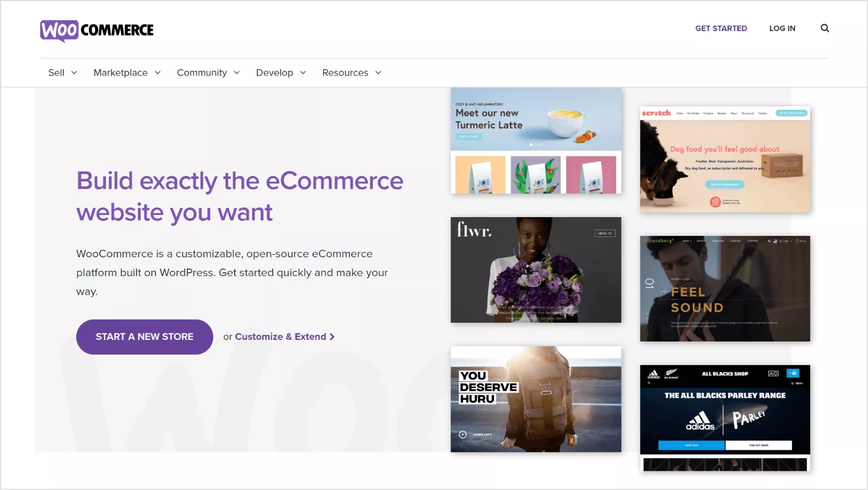This screenshot has width=868, height=490.
Task: Expand the Develop dropdown chevron
Action: [303, 73]
